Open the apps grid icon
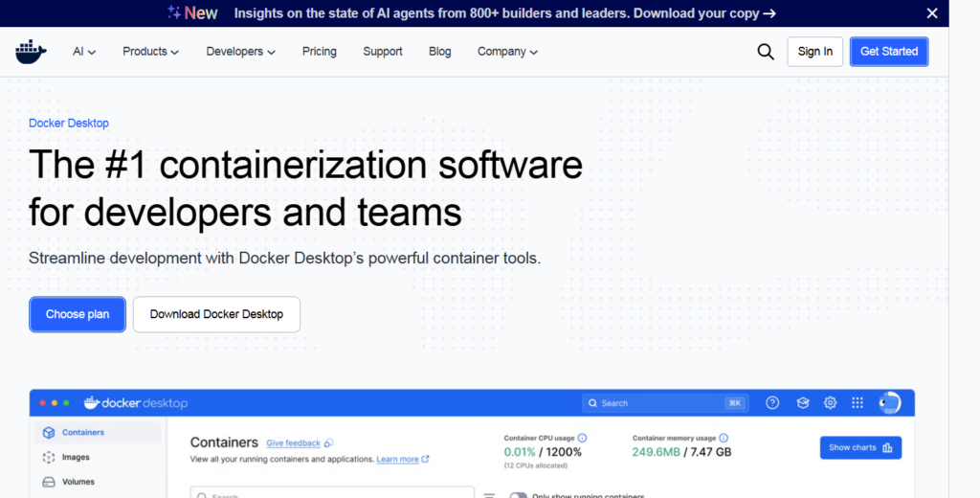The width and height of the screenshot is (980, 498). [x=857, y=403]
